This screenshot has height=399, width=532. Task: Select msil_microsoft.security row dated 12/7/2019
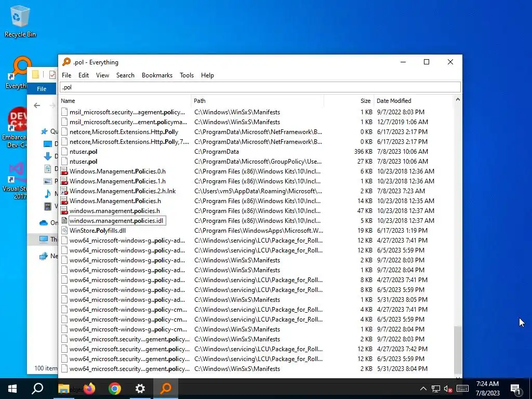pyautogui.click(x=128, y=122)
